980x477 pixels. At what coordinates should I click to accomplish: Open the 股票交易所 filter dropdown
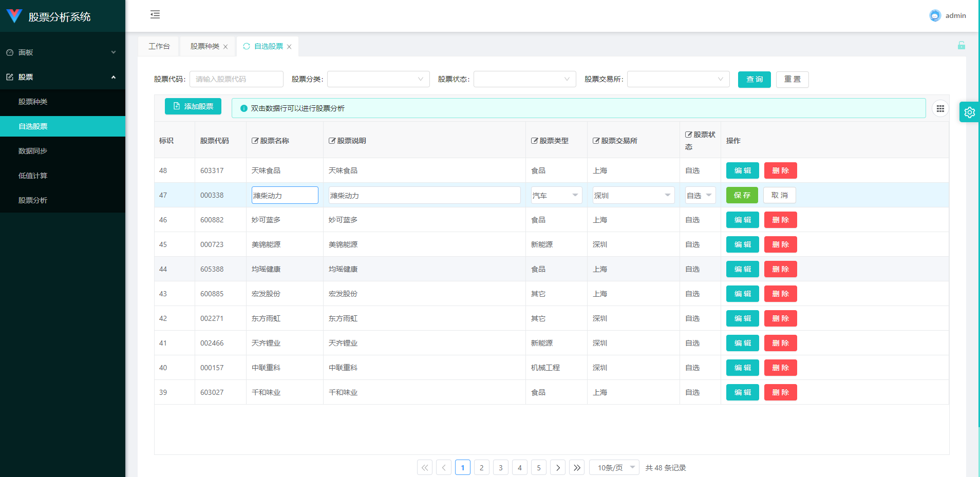pos(678,79)
